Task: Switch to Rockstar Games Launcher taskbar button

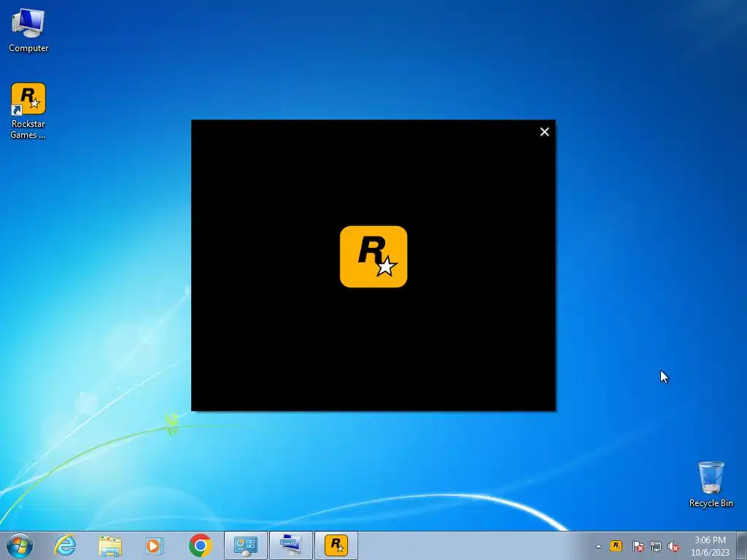Action: point(336,545)
